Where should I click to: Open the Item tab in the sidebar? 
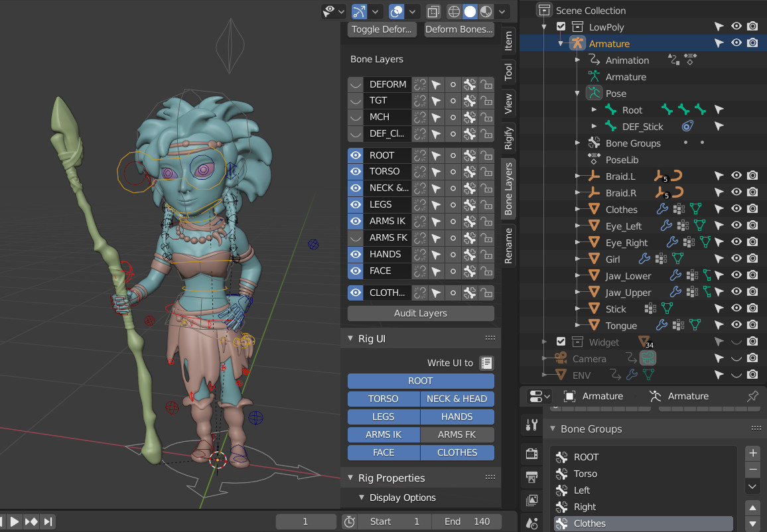[x=508, y=42]
